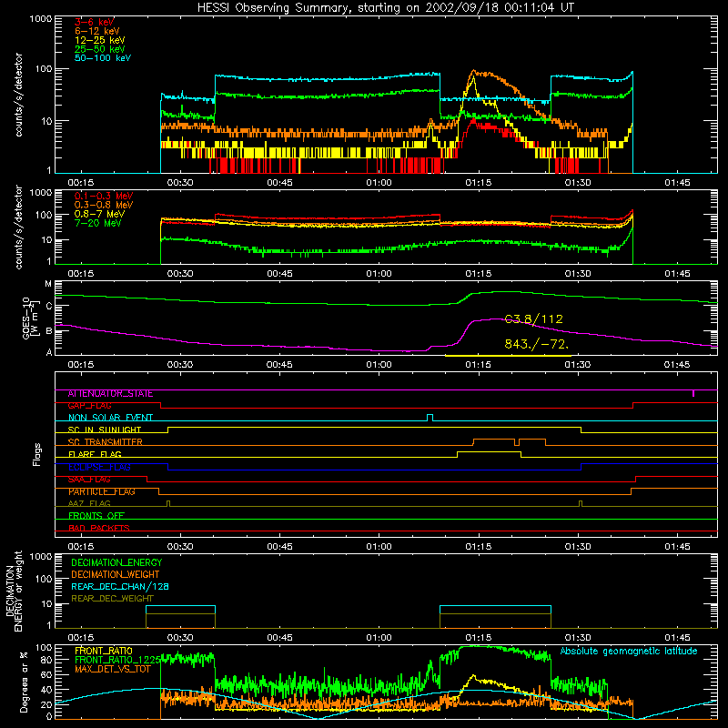
Task: Select the red 3-6 keV legend label
Action: 94,22
